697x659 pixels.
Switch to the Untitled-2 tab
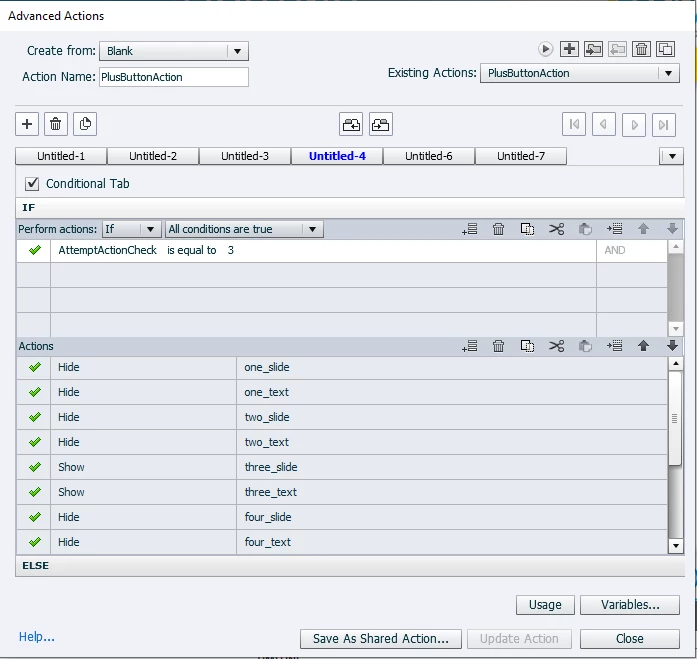pos(153,156)
